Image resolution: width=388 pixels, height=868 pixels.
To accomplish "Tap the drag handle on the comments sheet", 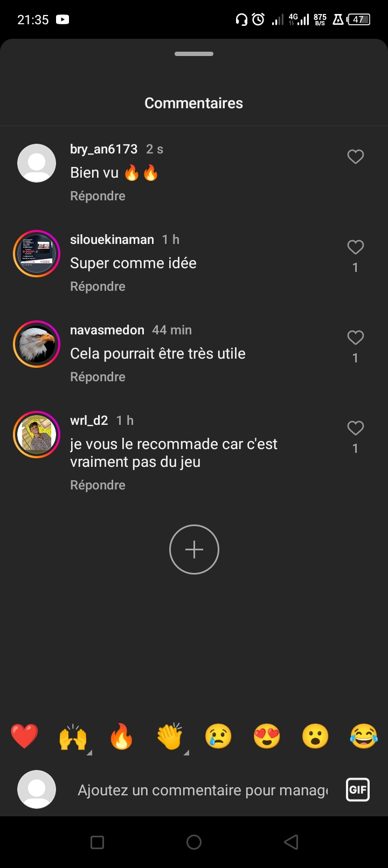I will (x=194, y=54).
